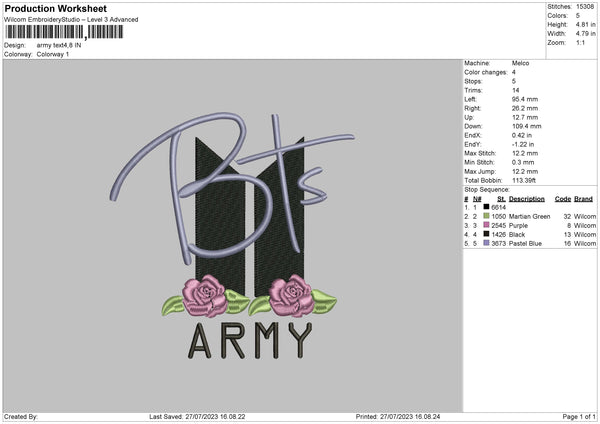The height and width of the screenshot is (424, 600).
Task: Click the 'Code' column header
Action: (x=562, y=199)
